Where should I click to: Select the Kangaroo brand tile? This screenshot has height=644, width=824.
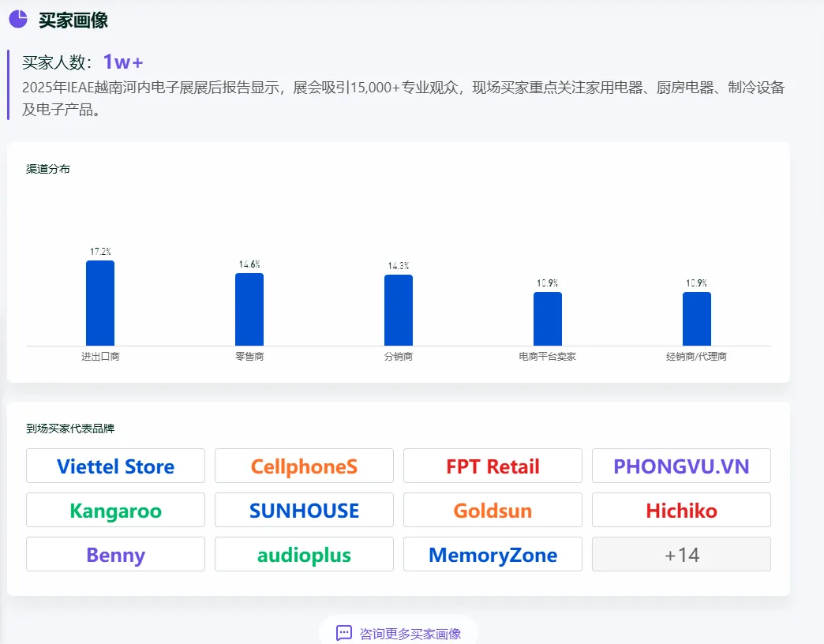coord(115,510)
